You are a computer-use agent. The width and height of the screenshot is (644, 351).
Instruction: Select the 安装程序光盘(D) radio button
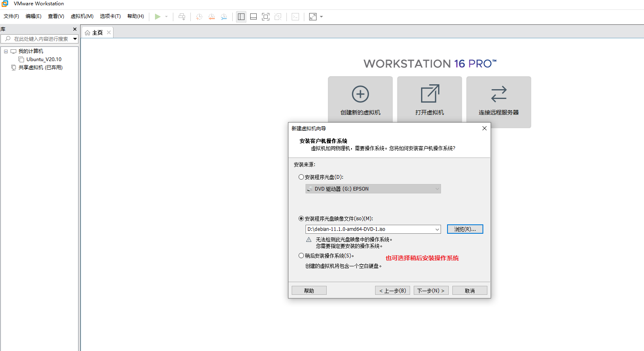301,177
